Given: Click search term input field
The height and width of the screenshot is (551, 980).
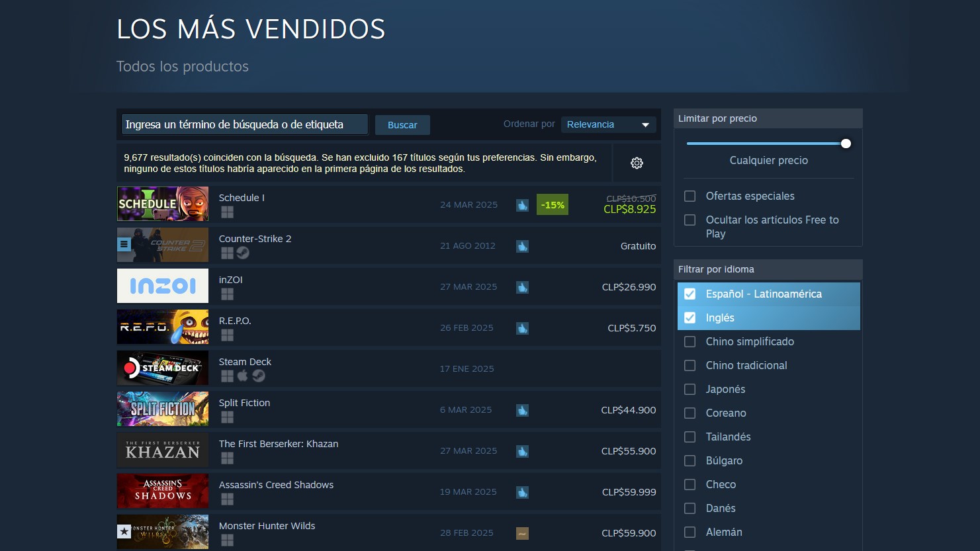Looking at the screenshot, I should point(244,124).
